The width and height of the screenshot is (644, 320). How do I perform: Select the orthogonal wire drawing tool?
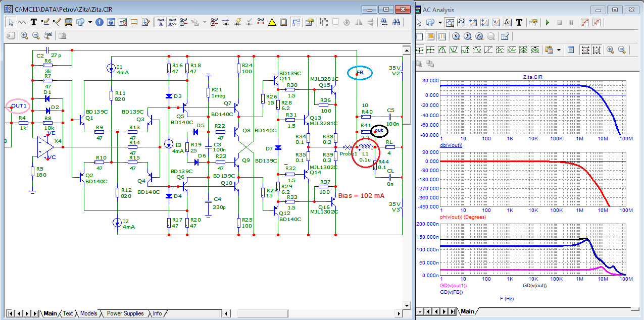coord(45,22)
